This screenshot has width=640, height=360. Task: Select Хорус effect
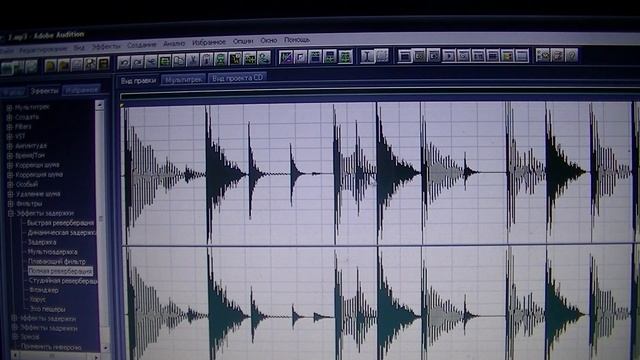[x=38, y=300]
